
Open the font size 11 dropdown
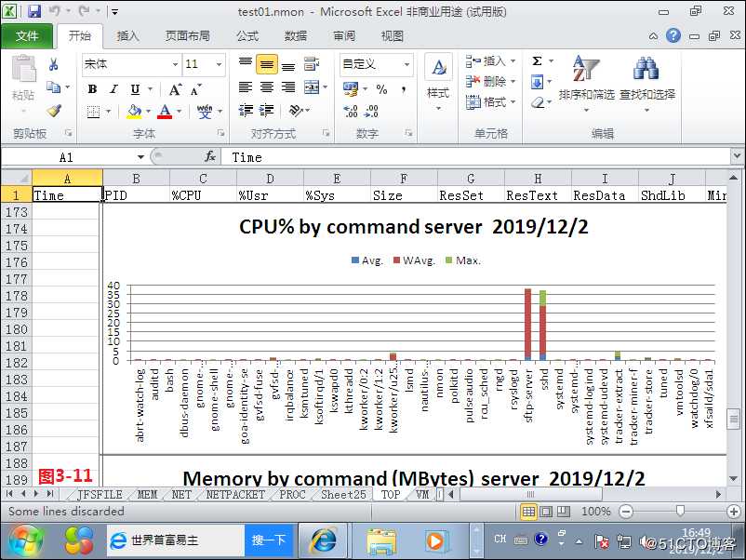tap(219, 64)
